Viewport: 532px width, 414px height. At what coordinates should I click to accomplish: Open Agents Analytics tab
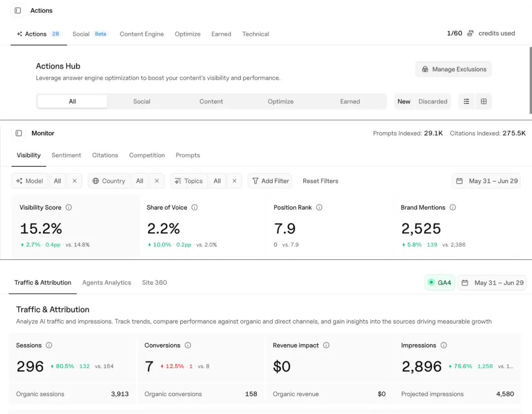(x=106, y=283)
